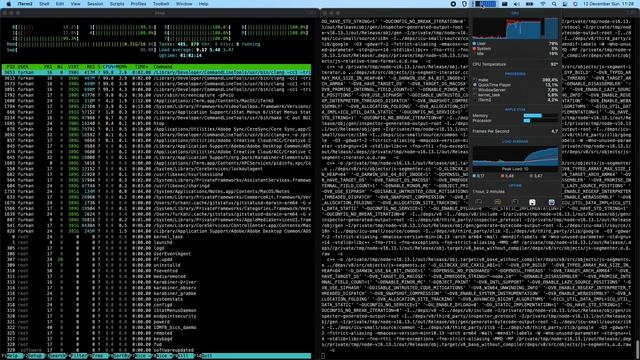This screenshot has height=360, width=640.
Task: Click the yellow icon in iStat bottom toolbar
Action: (x=498, y=202)
